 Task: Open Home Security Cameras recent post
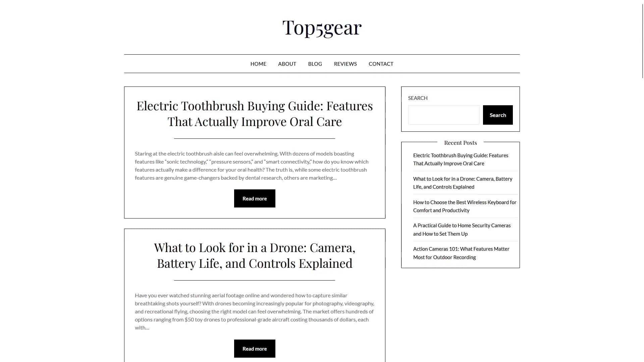[x=462, y=230]
